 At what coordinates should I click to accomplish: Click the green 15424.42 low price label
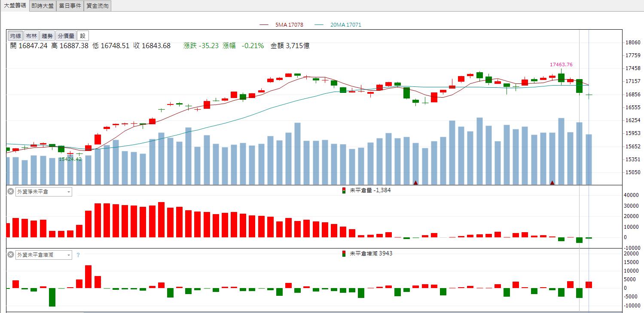70,159
